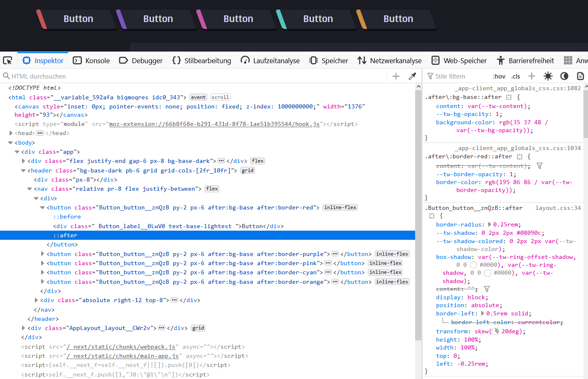The width and height of the screenshot is (588, 379).
Task: Open the transform skew angle swatch
Action: [x=495, y=332]
